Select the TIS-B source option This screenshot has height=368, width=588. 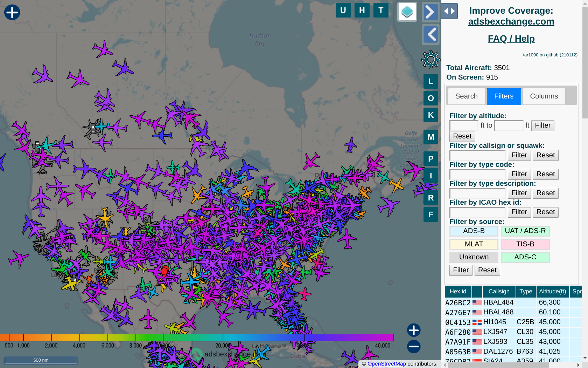pyautogui.click(x=525, y=244)
